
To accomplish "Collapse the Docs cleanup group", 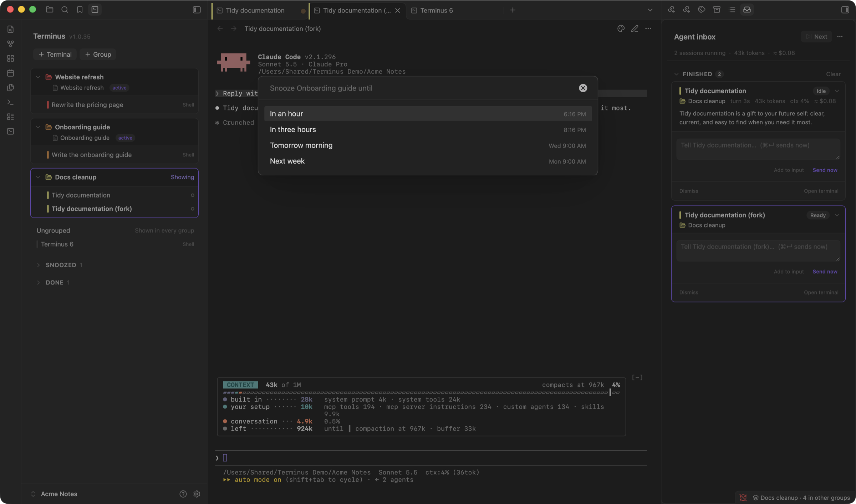I will [x=38, y=177].
